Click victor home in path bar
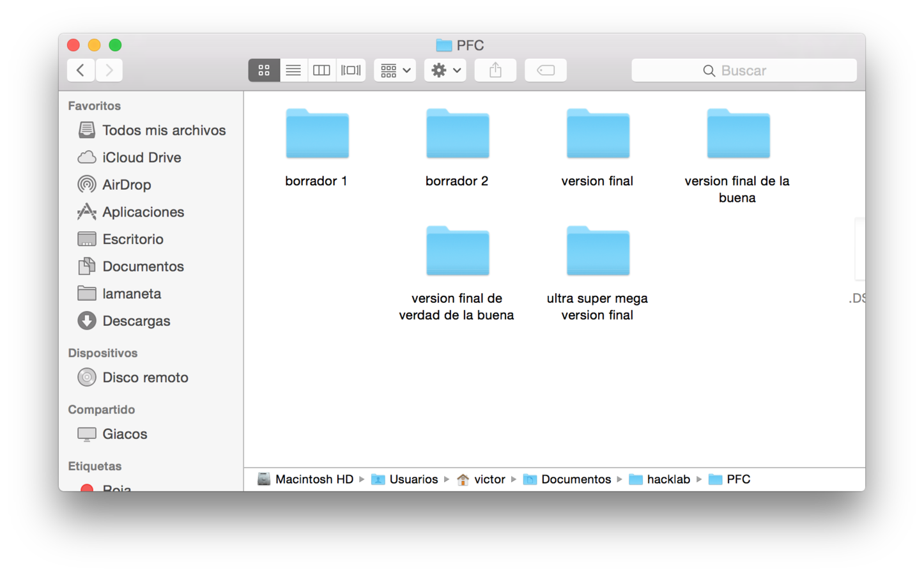The width and height of the screenshot is (924, 575). (481, 479)
